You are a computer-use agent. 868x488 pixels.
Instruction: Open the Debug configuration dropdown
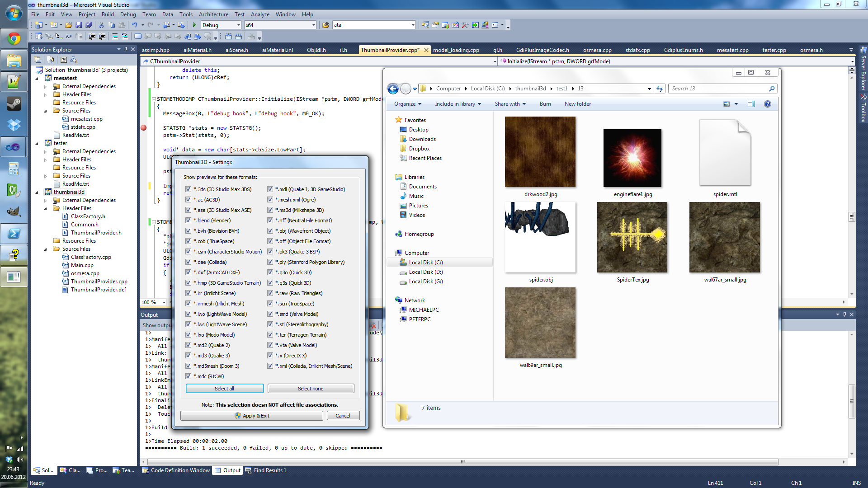238,25
